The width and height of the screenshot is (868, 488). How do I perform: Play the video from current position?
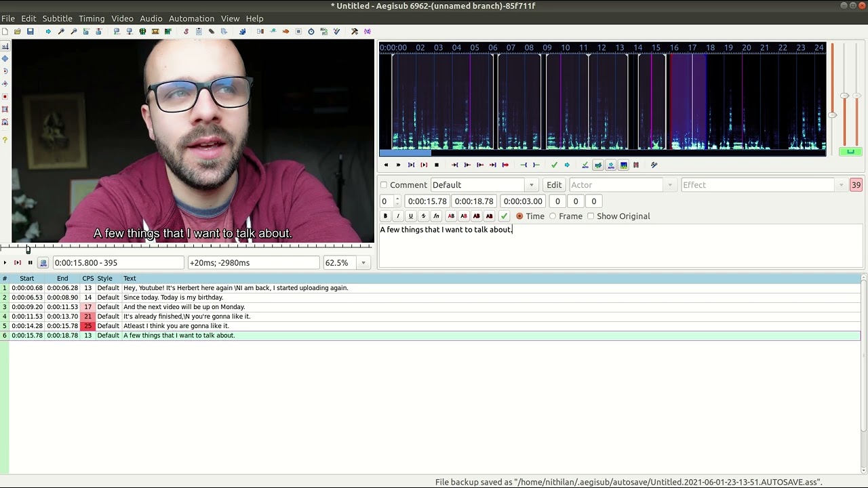5,262
